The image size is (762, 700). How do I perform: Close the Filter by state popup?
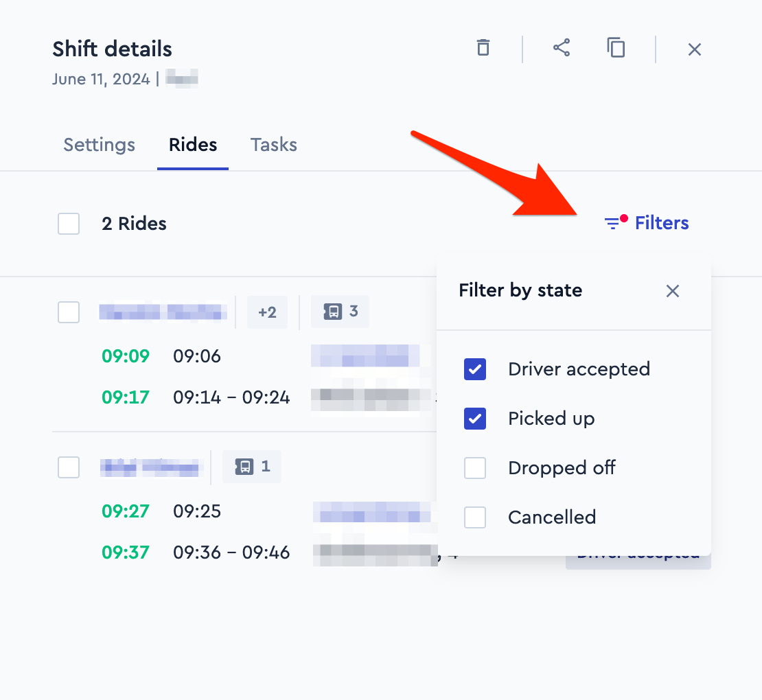click(673, 291)
